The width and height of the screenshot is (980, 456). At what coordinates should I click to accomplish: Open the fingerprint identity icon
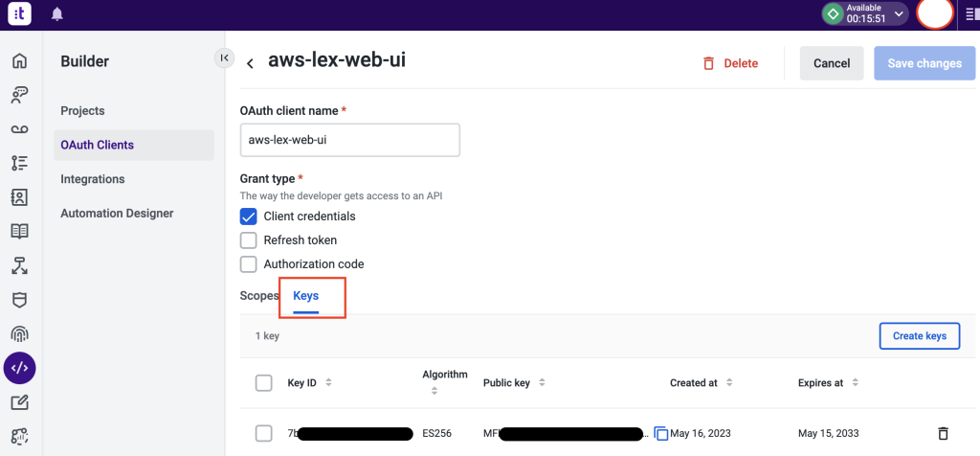click(x=20, y=334)
